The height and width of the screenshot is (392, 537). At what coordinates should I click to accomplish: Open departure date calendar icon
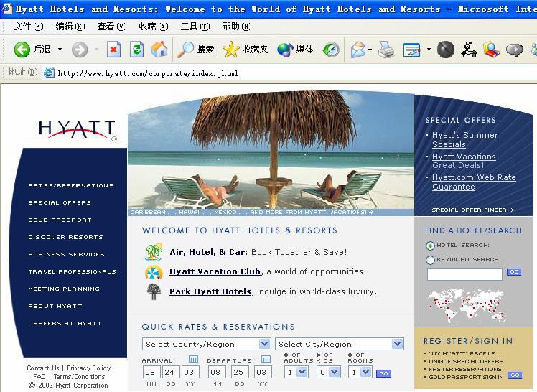point(266,359)
